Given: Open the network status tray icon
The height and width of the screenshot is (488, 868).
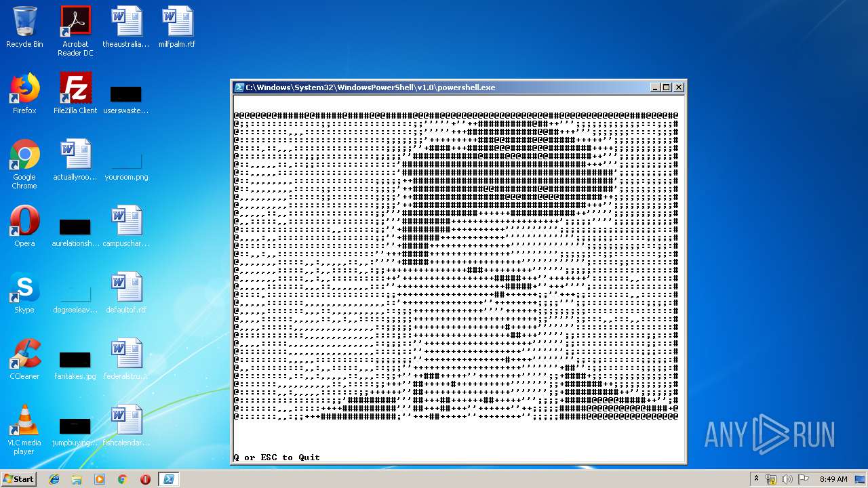Looking at the screenshot, I should [771, 479].
